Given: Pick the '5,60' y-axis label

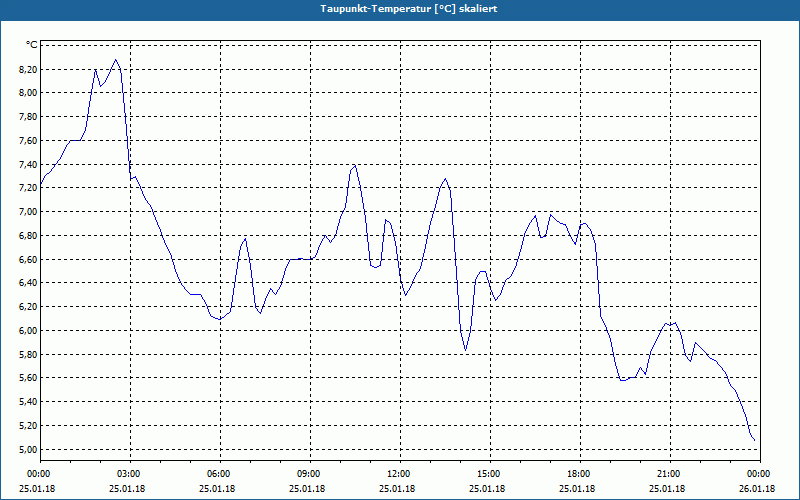Looking at the screenshot, I should point(28,378).
